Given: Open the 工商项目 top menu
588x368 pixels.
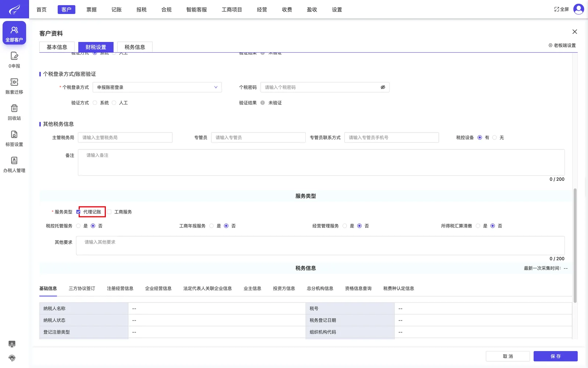Looking at the screenshot, I should coord(232,10).
